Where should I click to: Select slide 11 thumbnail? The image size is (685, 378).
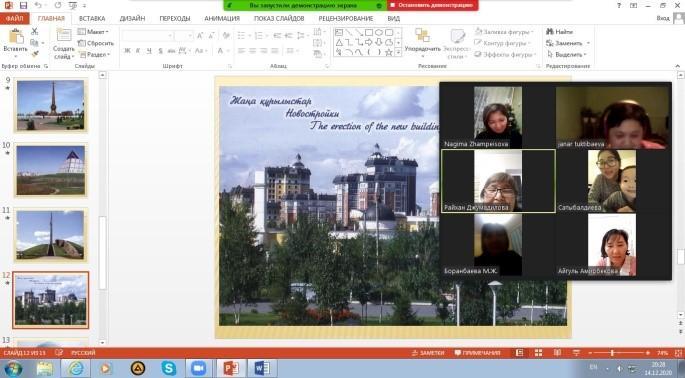[50, 235]
